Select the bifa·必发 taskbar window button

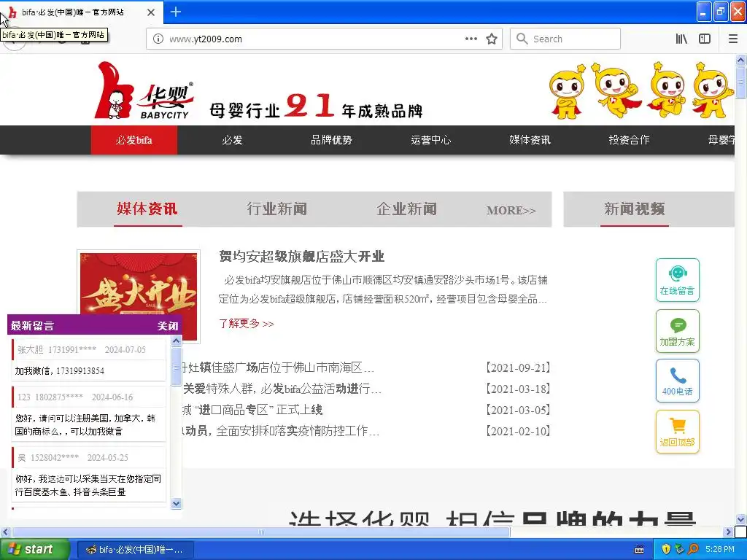pos(135,550)
